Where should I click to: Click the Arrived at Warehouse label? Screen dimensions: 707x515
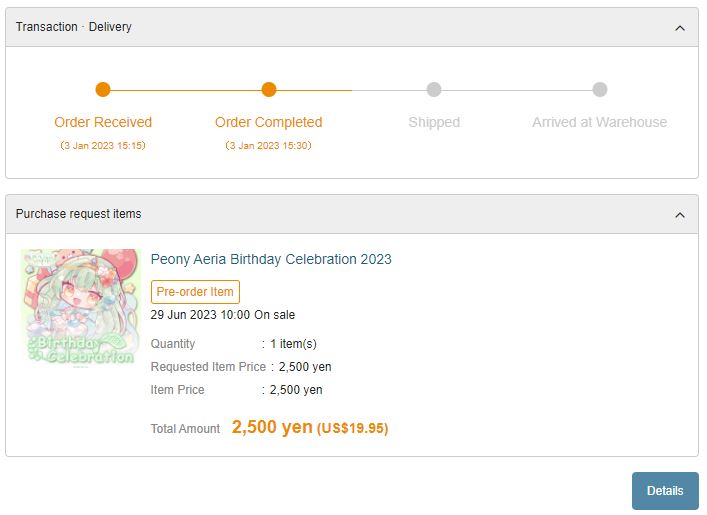599,122
